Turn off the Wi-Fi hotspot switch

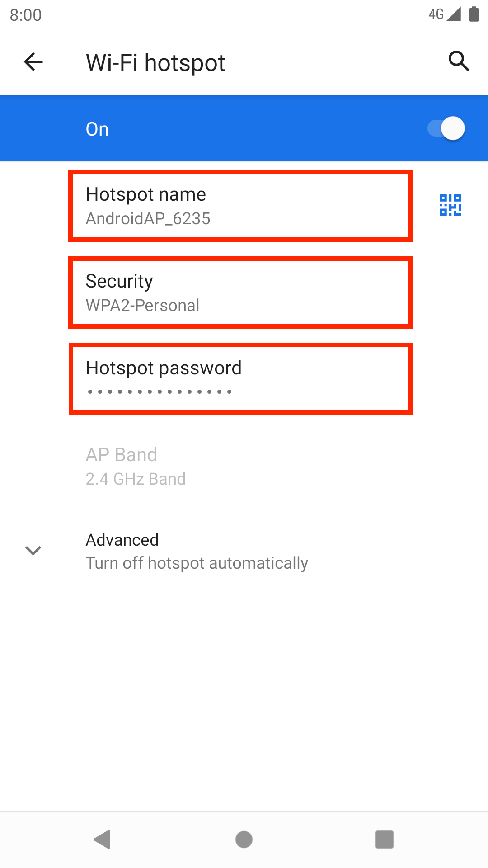446,128
